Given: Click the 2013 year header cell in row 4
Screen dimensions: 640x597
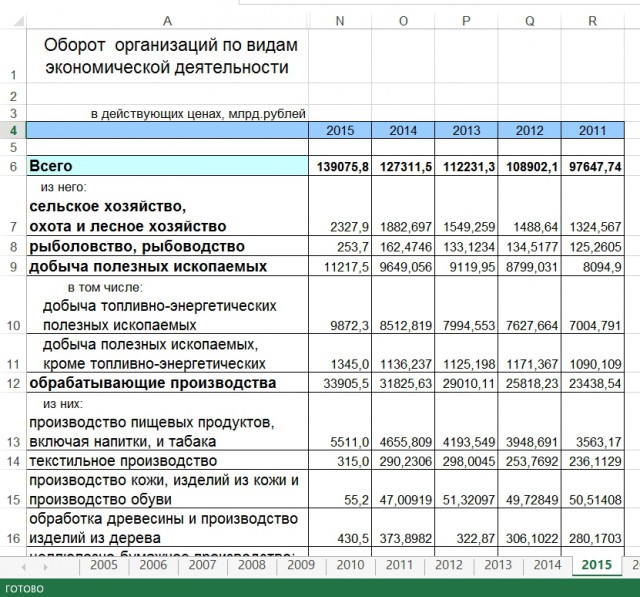Looking at the screenshot, I should click(466, 130).
